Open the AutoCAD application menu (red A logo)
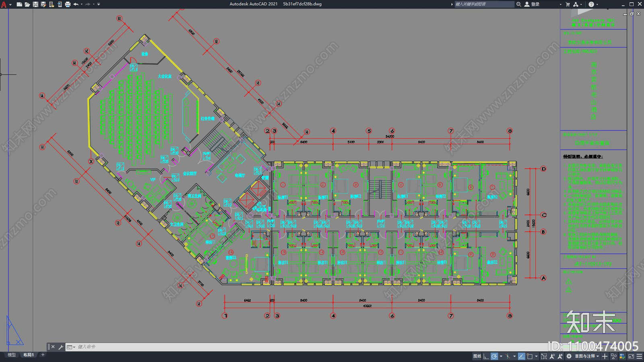Viewport: 644px width, 362px height. pyautogui.click(x=4, y=4)
